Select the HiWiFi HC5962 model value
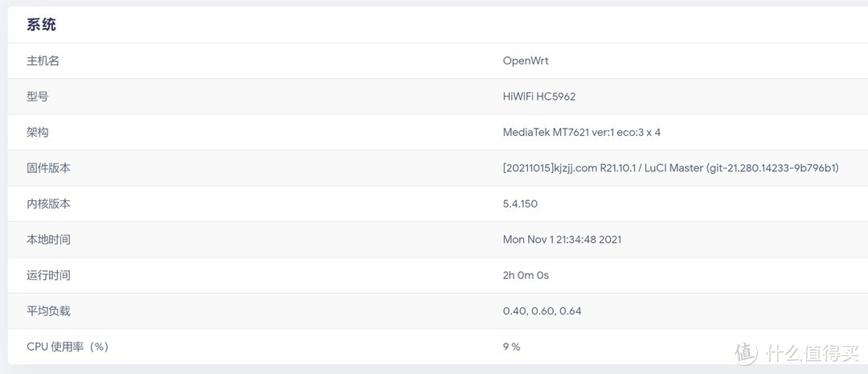Viewport: 868px width, 374px height. pyautogui.click(x=539, y=97)
